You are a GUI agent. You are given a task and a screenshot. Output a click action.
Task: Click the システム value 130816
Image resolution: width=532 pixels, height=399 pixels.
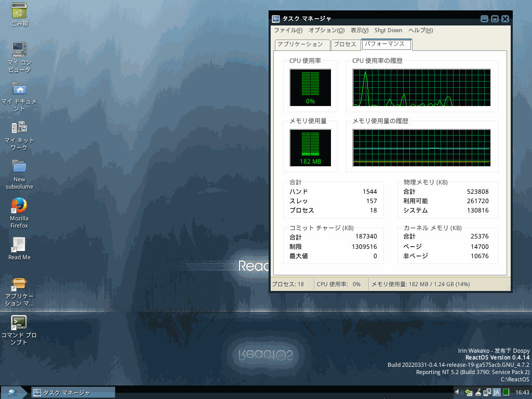(x=478, y=210)
